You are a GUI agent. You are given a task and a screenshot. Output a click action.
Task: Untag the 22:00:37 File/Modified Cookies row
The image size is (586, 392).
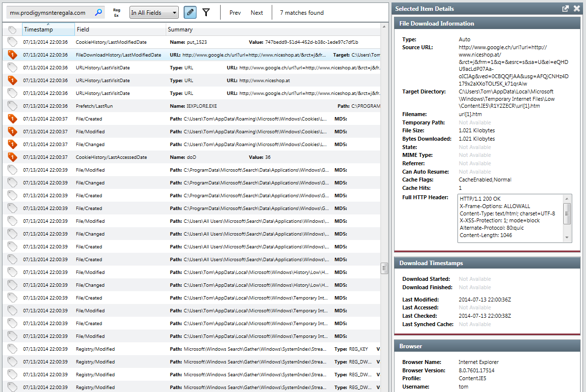pos(12,131)
